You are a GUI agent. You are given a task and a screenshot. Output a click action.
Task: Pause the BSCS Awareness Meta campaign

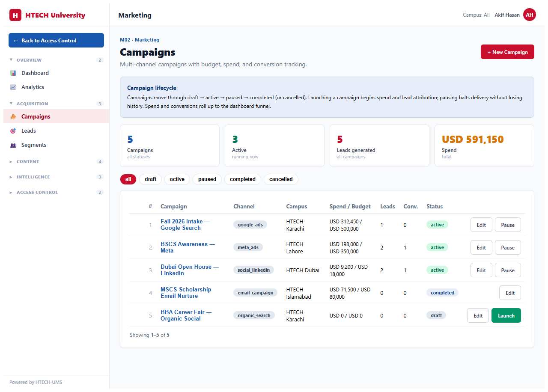point(508,247)
